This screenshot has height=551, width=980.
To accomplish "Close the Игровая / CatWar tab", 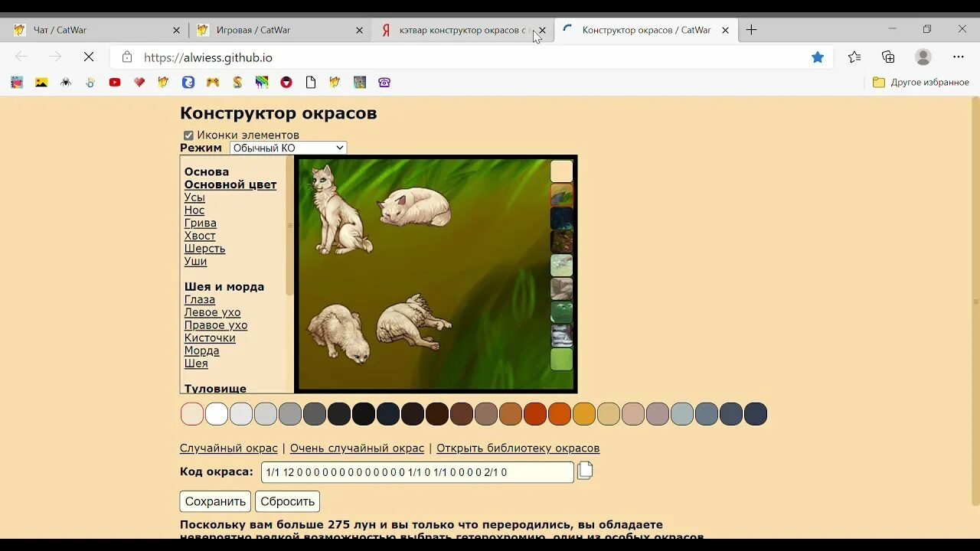I will 359,31.
